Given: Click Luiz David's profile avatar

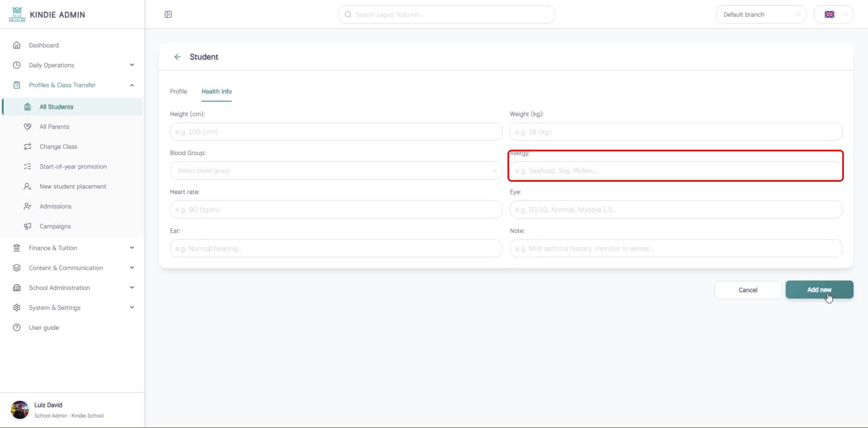Looking at the screenshot, I should click(20, 410).
